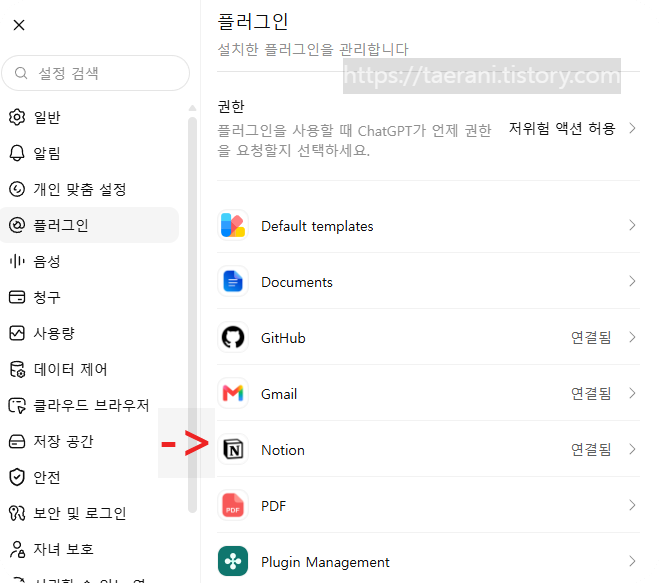Expand the GitHub row chevron
The height and width of the screenshot is (583, 659).
click(x=632, y=337)
